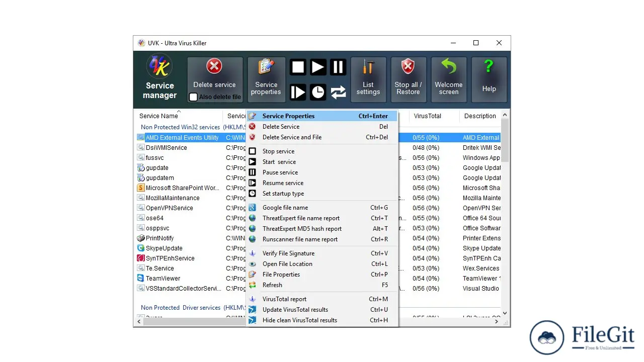This screenshot has width=644, height=362.
Task: Click the clock startup type toolbar icon
Action: tap(318, 92)
